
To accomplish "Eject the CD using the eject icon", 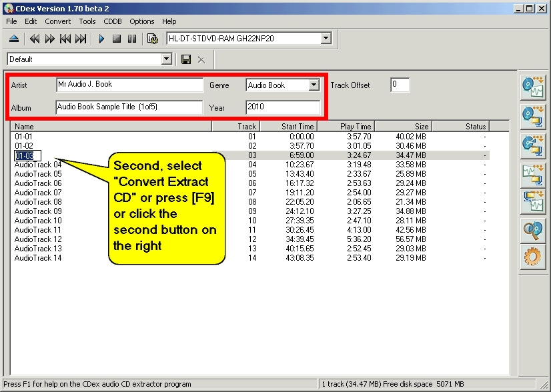I will point(14,39).
